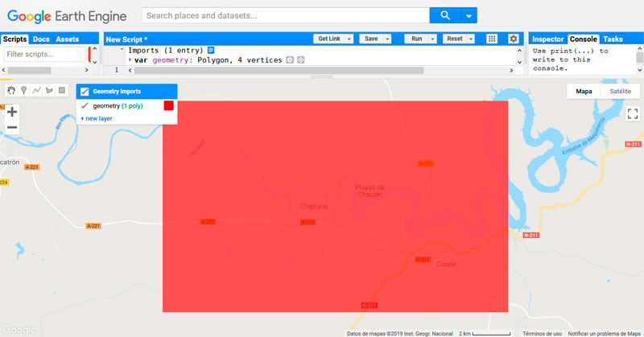Image resolution: width=644 pixels, height=337 pixels.
Task: Switch to the Tasks tab
Action: coord(613,39)
